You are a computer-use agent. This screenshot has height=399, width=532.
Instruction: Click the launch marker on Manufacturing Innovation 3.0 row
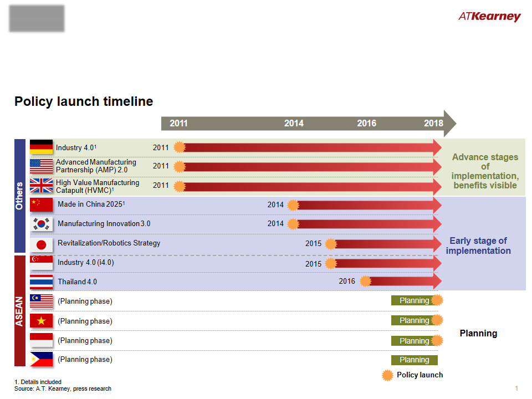293,224
